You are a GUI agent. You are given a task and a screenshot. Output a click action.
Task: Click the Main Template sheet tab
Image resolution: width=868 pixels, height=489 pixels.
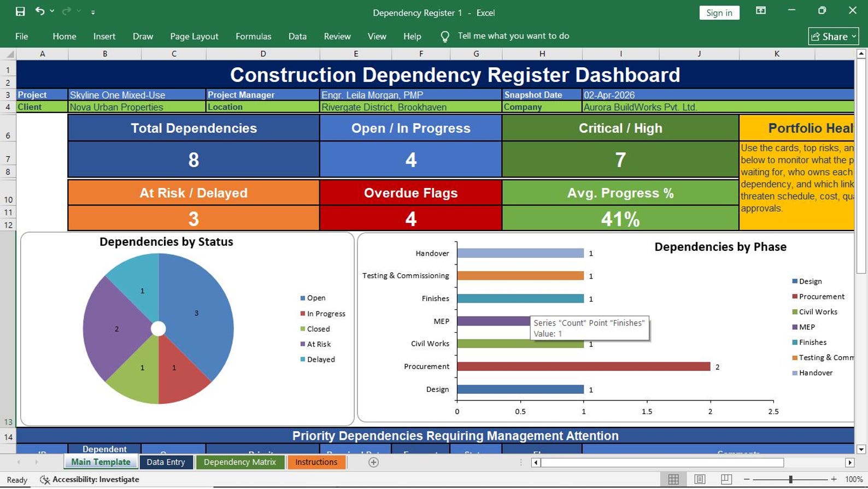click(x=101, y=462)
